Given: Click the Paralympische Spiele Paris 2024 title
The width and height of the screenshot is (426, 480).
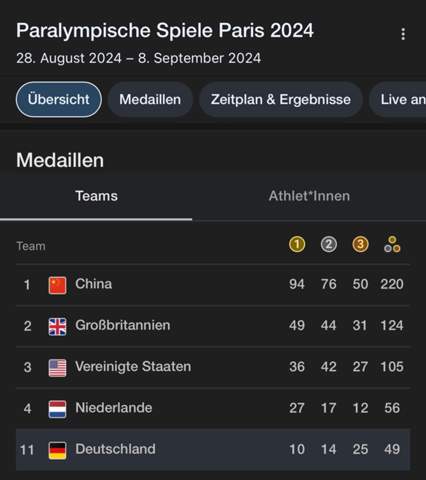Looking at the screenshot, I should [x=165, y=31].
